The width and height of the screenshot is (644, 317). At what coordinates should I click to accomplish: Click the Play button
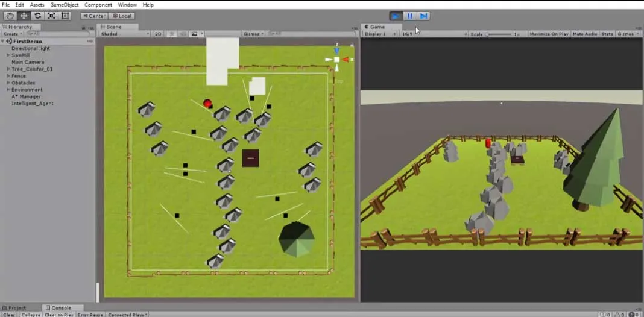[396, 16]
